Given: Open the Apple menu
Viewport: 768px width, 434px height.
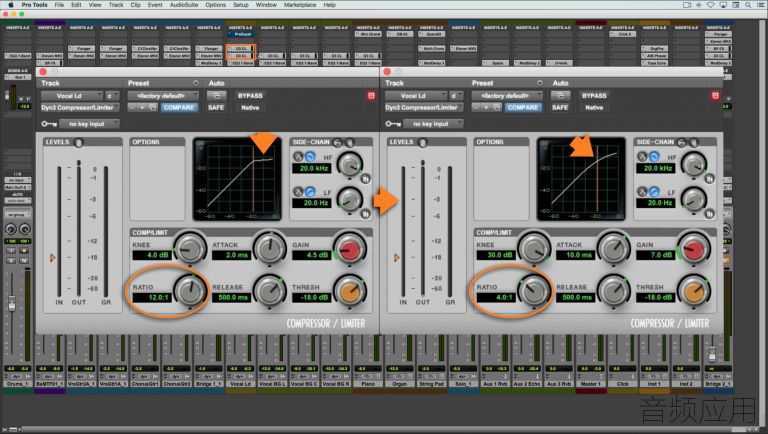Looking at the screenshot, I should pos(11,4).
